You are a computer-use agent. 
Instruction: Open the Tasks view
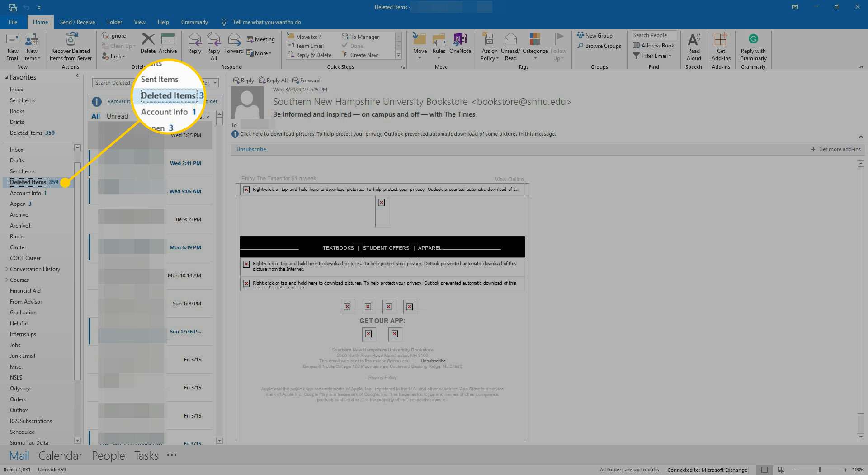pyautogui.click(x=146, y=456)
